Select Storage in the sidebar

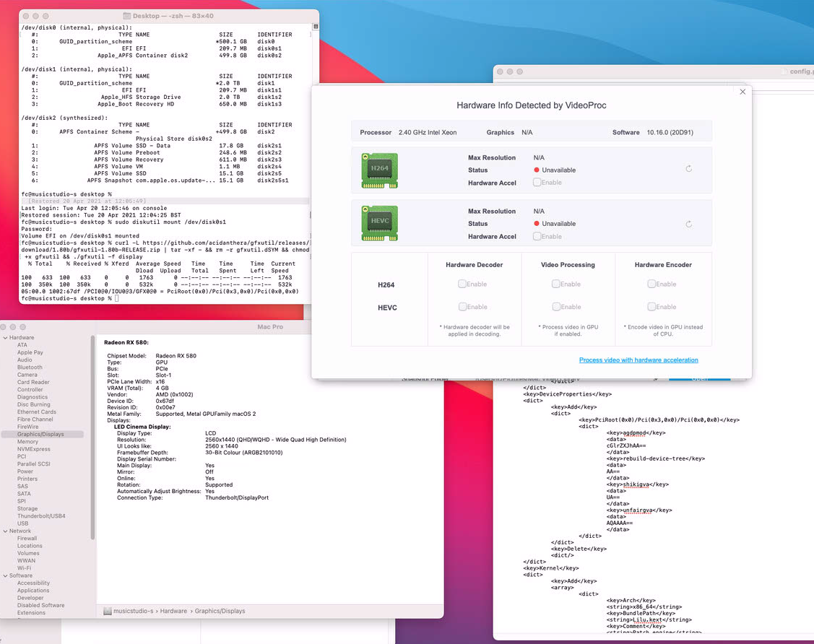pyautogui.click(x=27, y=509)
